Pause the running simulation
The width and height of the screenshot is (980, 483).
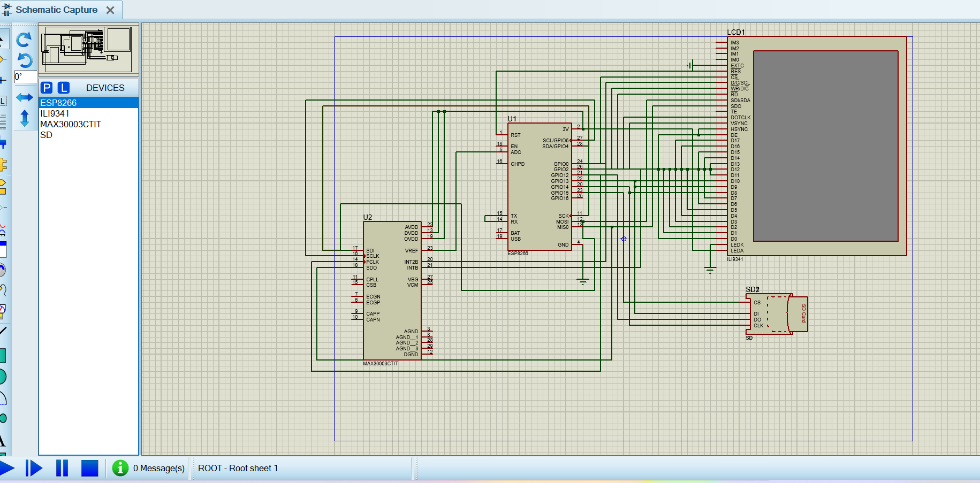pos(62,468)
